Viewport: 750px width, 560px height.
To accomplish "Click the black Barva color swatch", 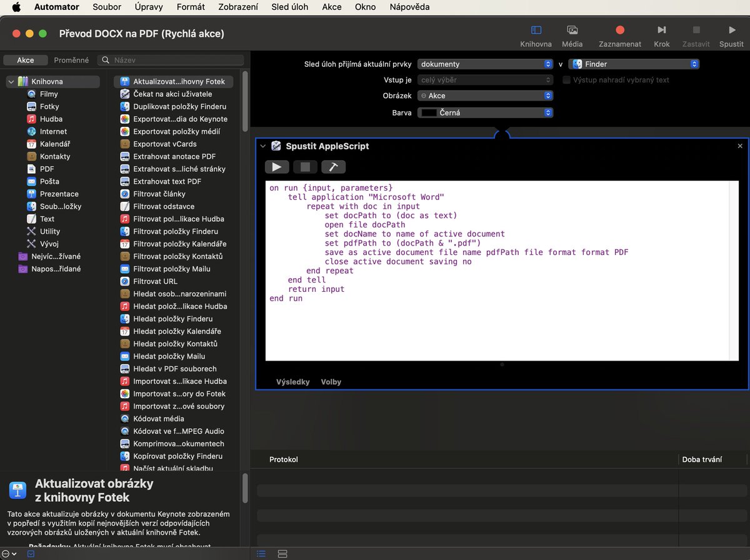I will point(429,112).
